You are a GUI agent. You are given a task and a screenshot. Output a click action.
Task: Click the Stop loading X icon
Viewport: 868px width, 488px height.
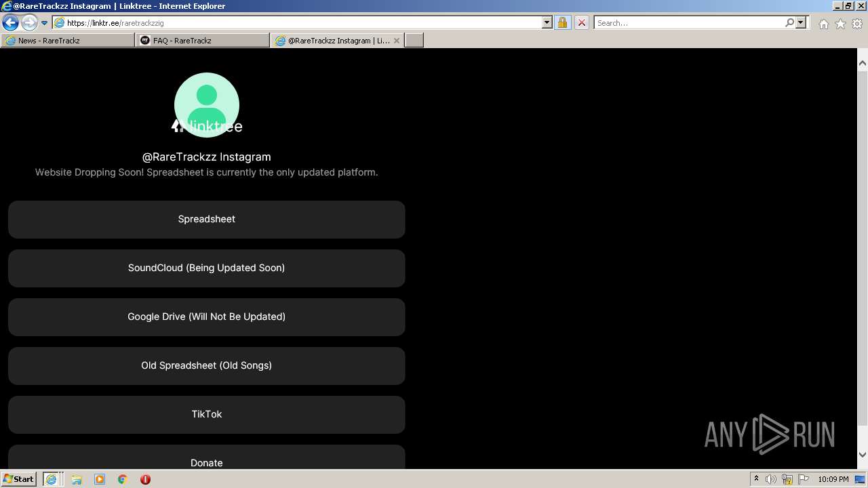point(581,23)
